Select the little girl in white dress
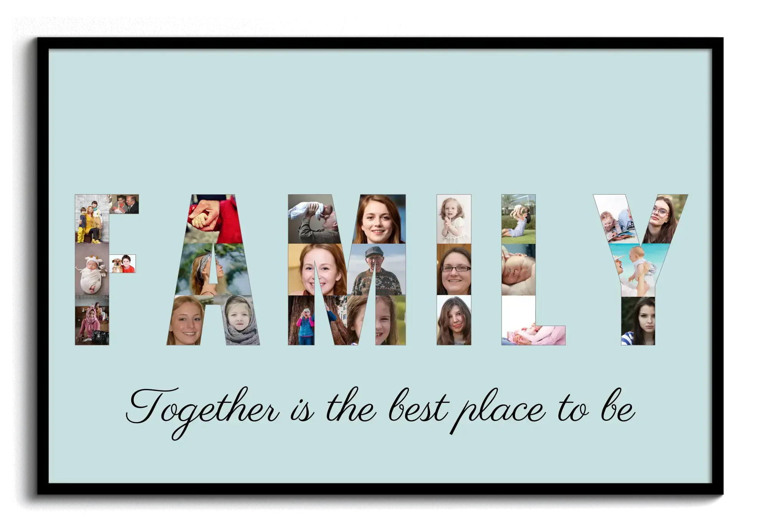This screenshot has height=532, width=761. (454, 220)
